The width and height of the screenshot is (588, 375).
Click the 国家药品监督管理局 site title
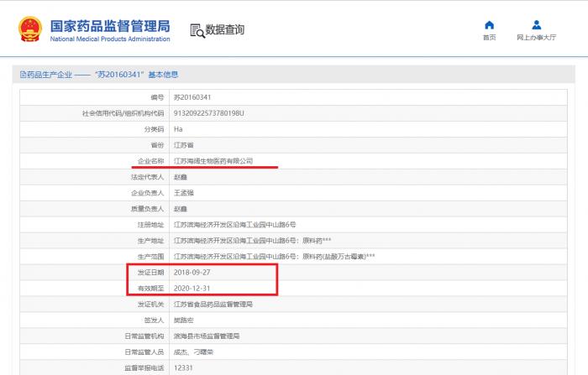tap(110, 25)
